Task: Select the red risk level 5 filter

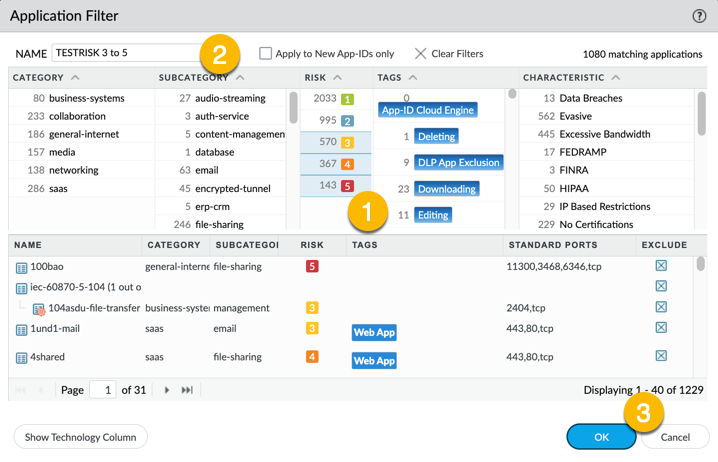Action: pos(347,186)
